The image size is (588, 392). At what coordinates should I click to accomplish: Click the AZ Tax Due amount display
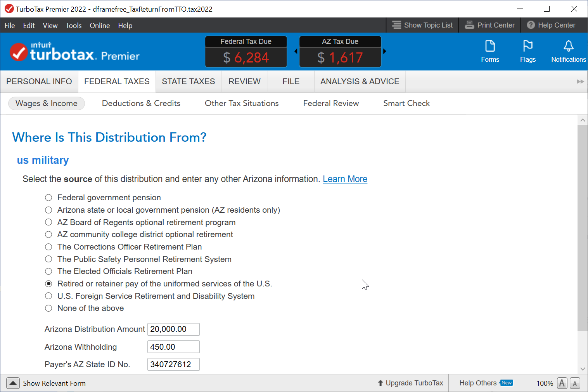340,57
